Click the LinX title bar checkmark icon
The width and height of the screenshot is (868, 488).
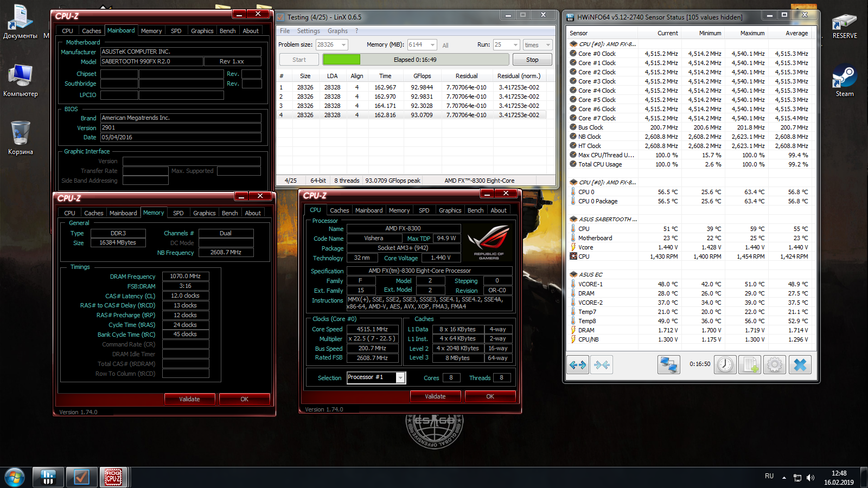[280, 17]
